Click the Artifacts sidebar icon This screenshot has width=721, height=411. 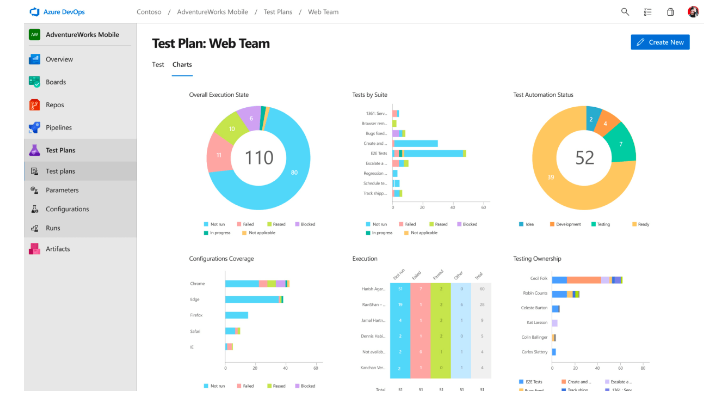tap(34, 249)
